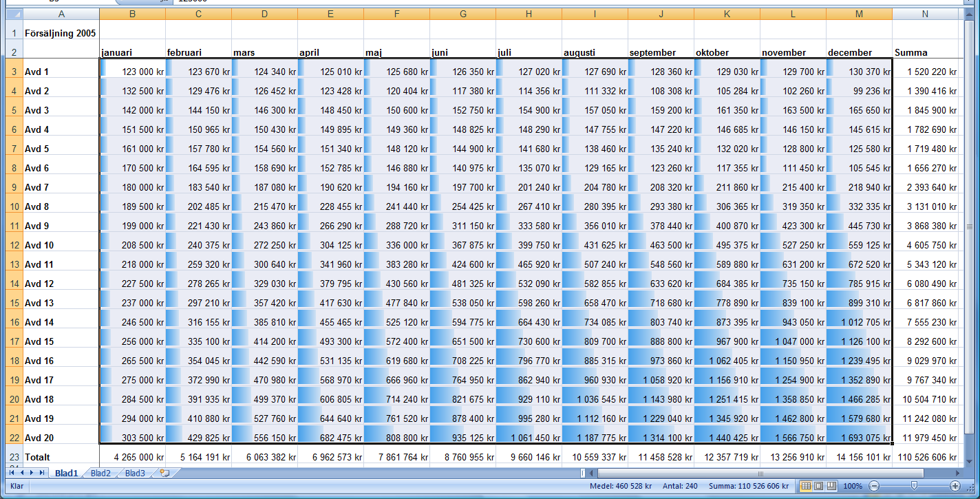The height and width of the screenshot is (499, 980).
Task: Open the Blad1 sheet tab
Action: click(x=66, y=473)
